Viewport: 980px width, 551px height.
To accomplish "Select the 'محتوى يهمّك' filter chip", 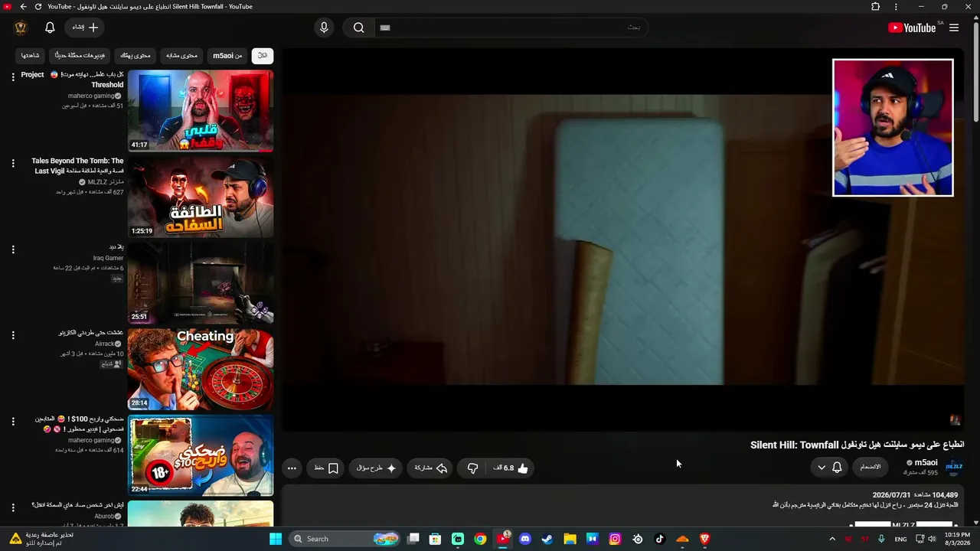I will (136, 56).
